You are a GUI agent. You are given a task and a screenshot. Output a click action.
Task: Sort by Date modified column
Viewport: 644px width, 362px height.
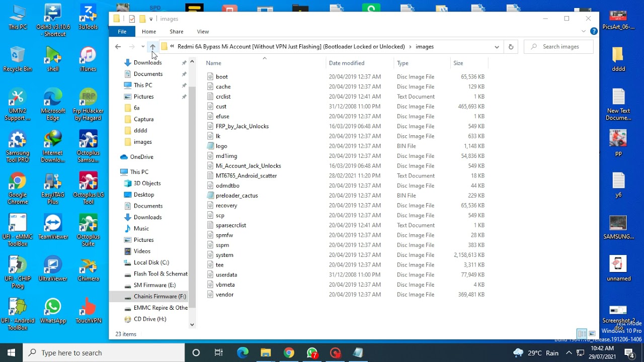point(347,63)
